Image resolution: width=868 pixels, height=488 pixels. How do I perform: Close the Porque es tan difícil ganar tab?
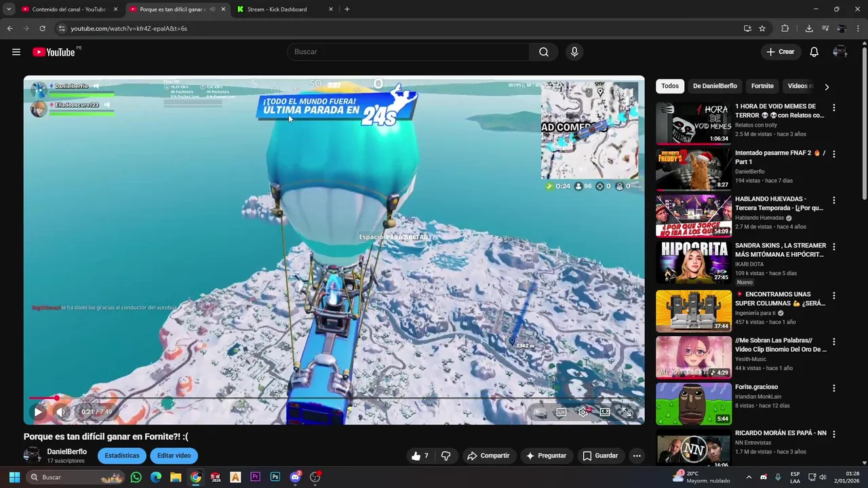[x=223, y=9]
